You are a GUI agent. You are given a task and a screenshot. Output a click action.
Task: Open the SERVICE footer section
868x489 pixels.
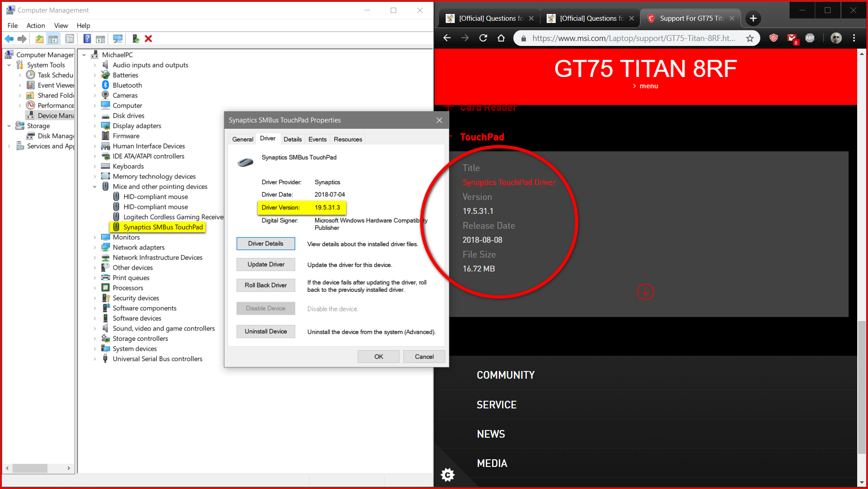coord(497,405)
